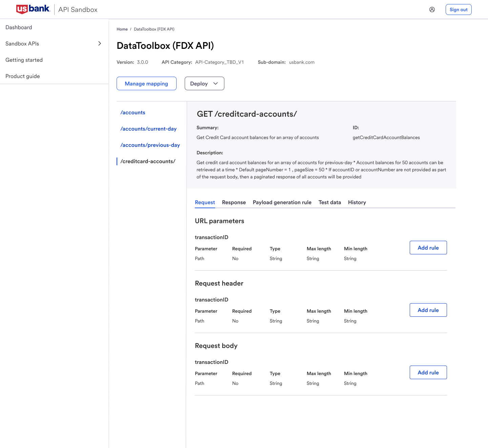The width and height of the screenshot is (488, 448).
Task: Select the /creditcard-accounts/ endpoint
Action: [x=148, y=161]
